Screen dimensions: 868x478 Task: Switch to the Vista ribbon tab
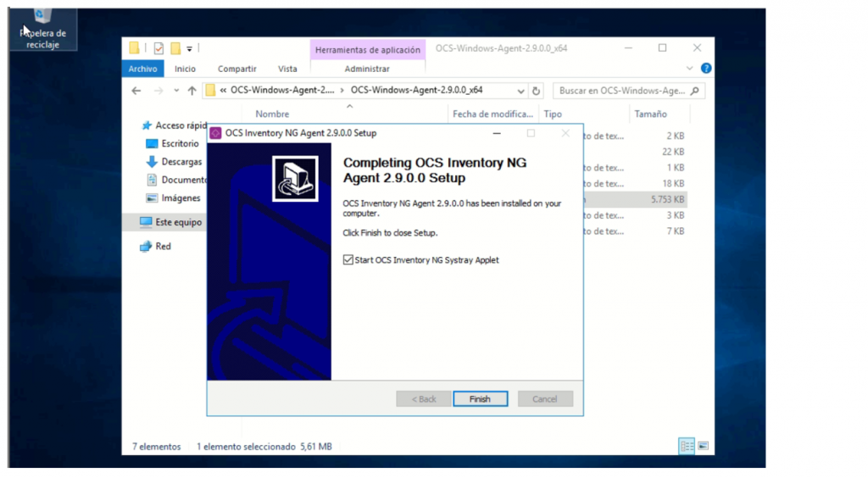click(x=287, y=69)
